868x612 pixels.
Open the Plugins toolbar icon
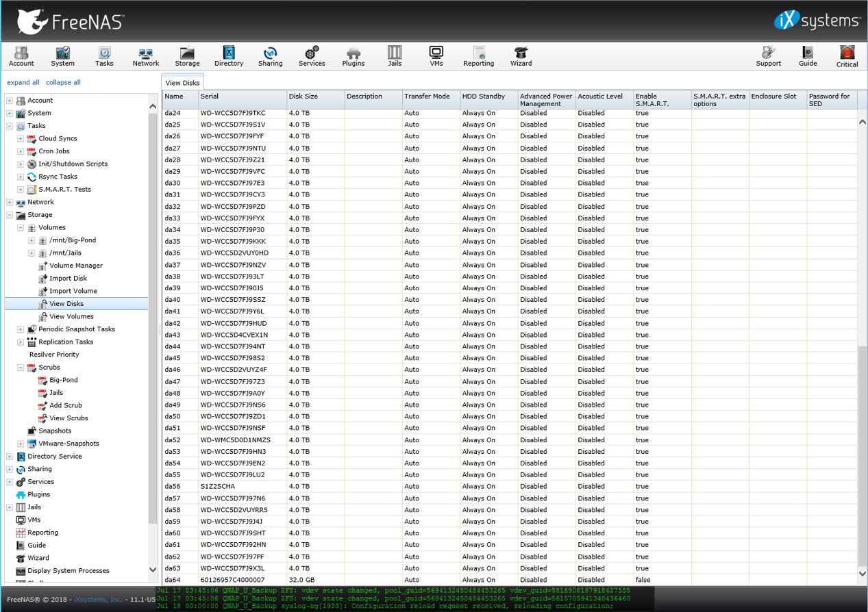353,56
